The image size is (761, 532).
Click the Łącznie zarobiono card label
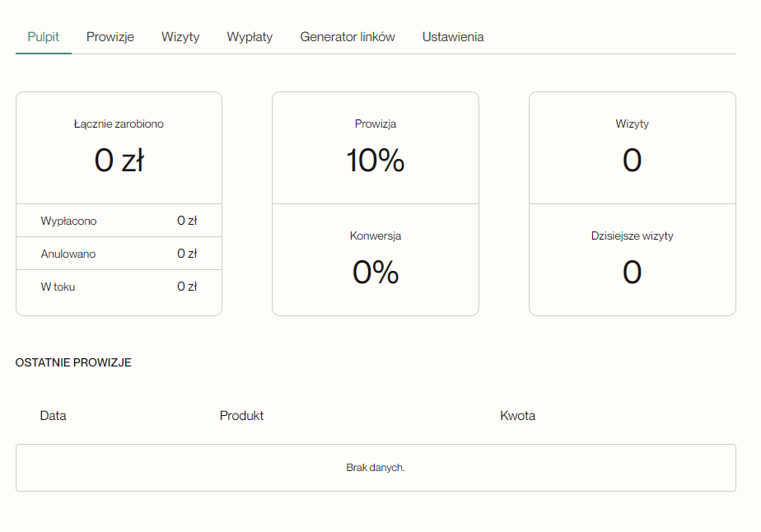119,124
